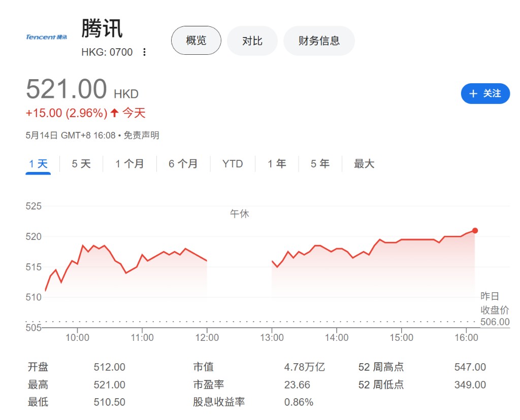Select the 5 年 chart range
This screenshot has height=420, width=520.
coord(320,164)
